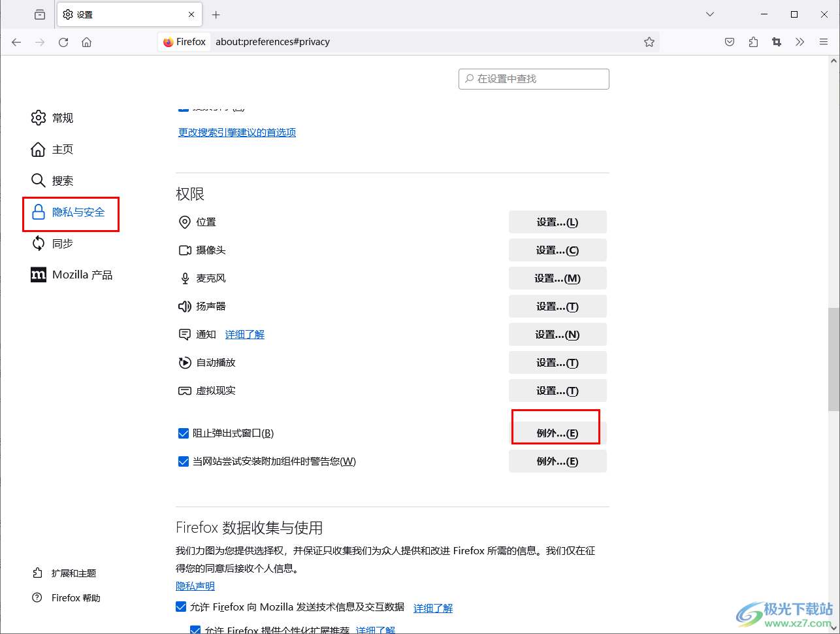Viewport: 840px width, 634px height.
Task: Go to the home page icon
Action: (x=86, y=42)
